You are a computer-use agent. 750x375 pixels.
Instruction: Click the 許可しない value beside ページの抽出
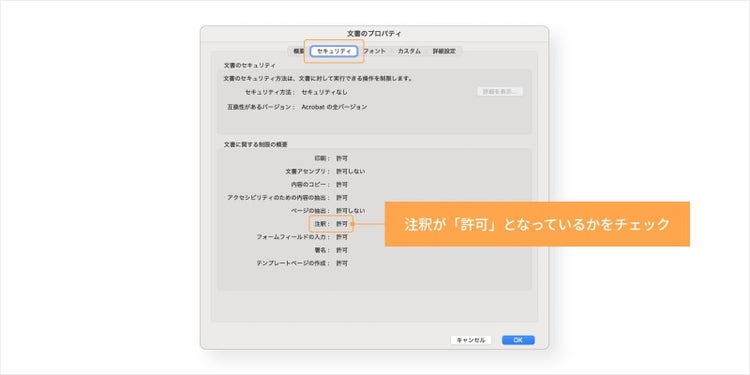(x=351, y=210)
